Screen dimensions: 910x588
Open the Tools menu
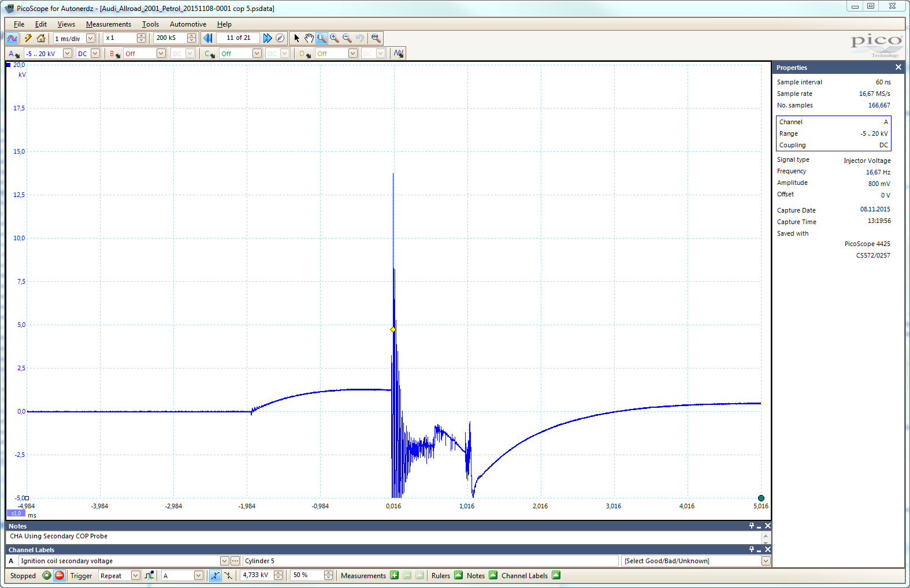150,24
